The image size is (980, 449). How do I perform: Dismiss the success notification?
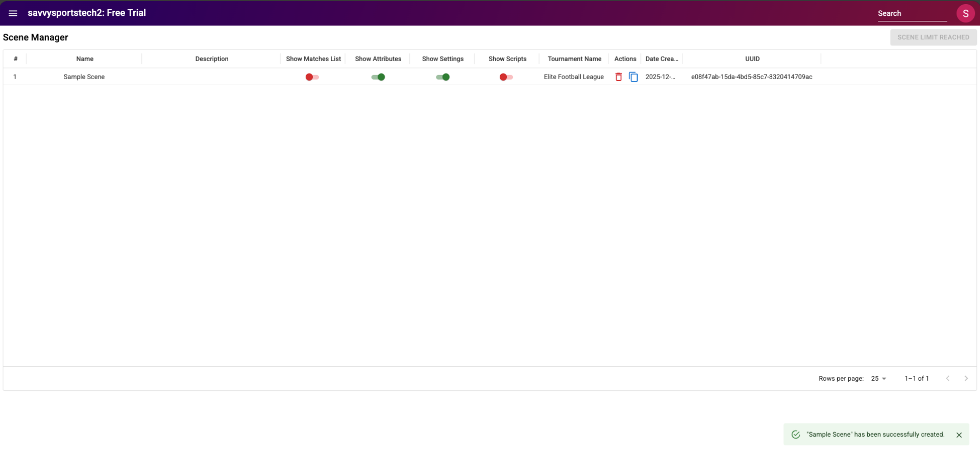tap(959, 435)
